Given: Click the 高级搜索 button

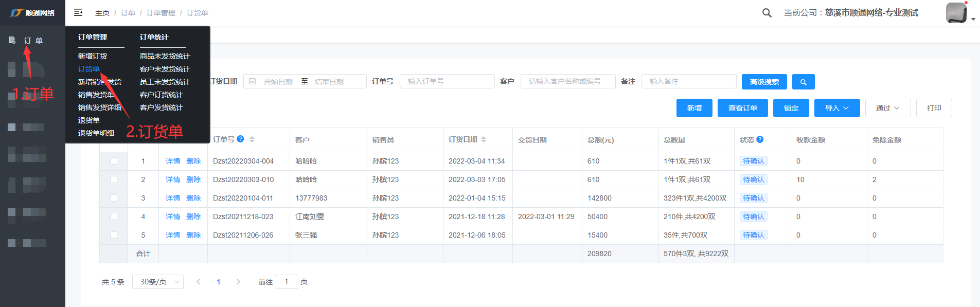Looking at the screenshot, I should [764, 82].
